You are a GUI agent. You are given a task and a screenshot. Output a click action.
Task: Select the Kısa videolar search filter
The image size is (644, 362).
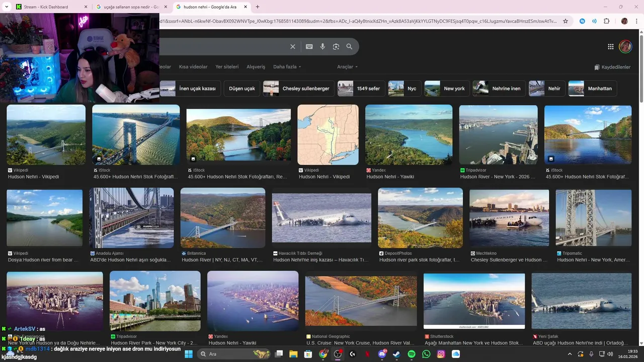pyautogui.click(x=193, y=67)
